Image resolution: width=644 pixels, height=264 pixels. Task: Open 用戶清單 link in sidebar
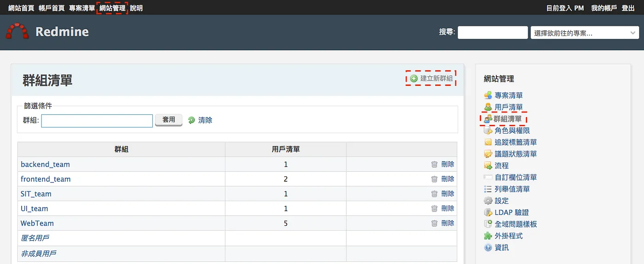click(x=508, y=107)
